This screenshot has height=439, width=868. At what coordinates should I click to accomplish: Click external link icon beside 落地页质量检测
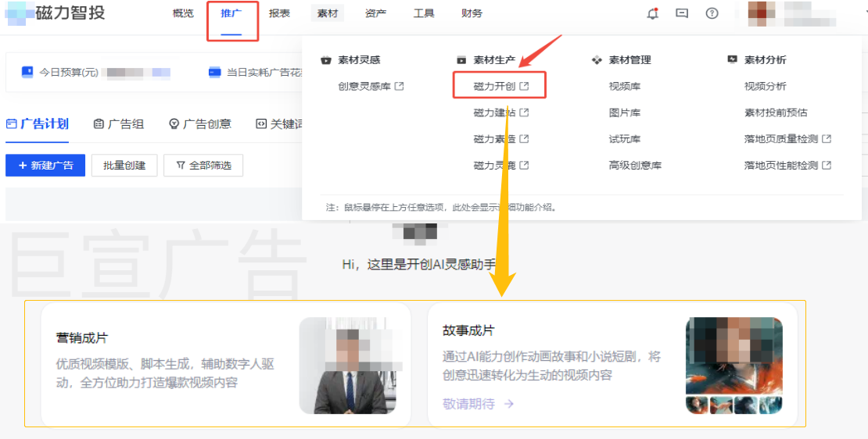pyautogui.click(x=827, y=139)
